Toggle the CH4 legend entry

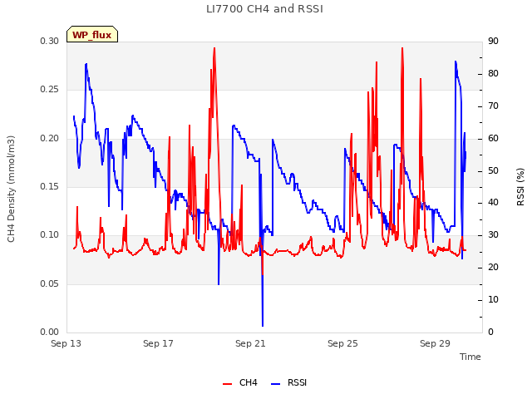pyautogui.click(x=240, y=382)
